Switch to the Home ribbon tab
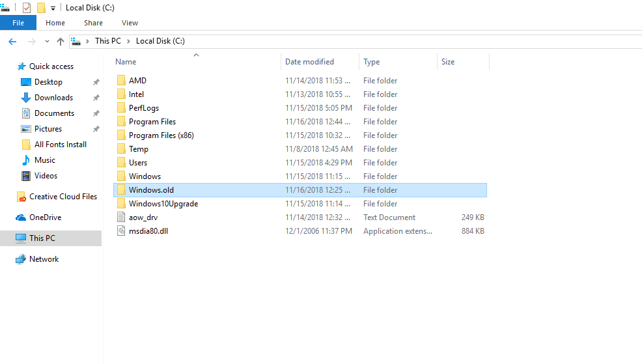Viewport: 642px width, 364px height. (55, 23)
